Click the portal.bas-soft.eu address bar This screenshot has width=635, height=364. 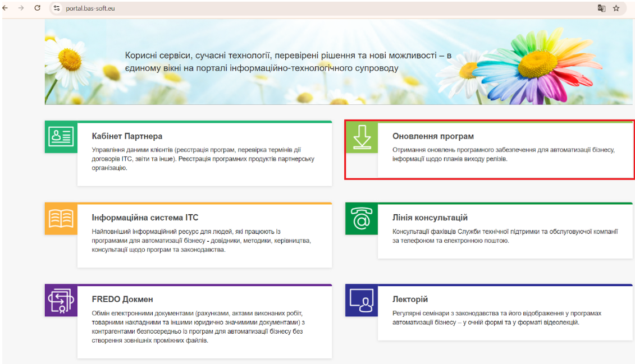coord(281,8)
